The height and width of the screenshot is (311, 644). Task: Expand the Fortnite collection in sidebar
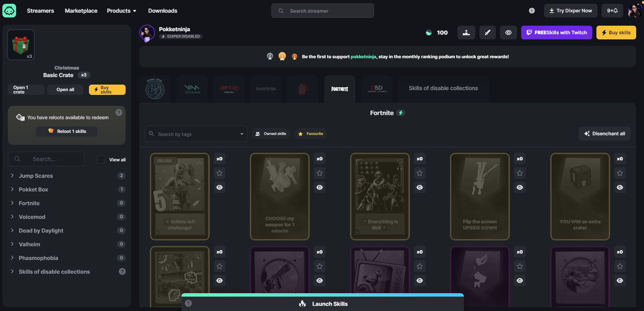pyautogui.click(x=67, y=203)
